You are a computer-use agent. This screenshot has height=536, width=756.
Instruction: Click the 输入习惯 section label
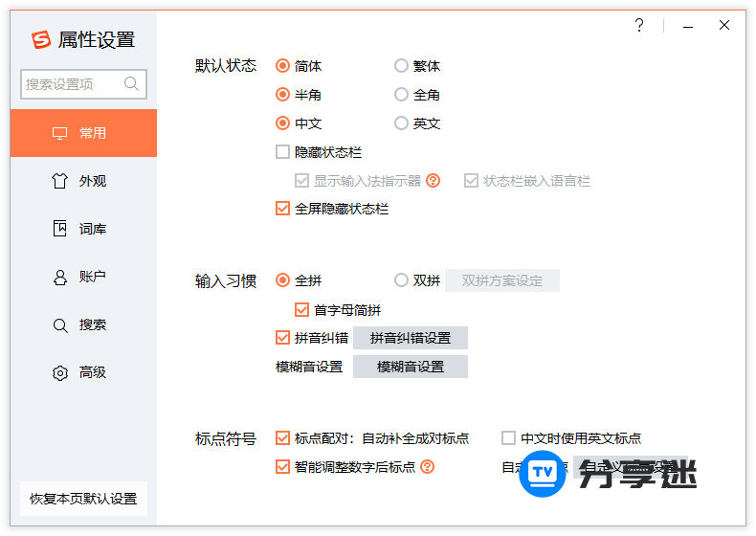click(x=226, y=280)
